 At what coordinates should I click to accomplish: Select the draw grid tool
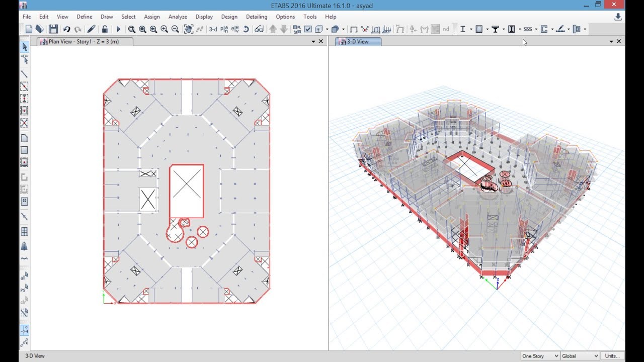[x=24, y=232]
